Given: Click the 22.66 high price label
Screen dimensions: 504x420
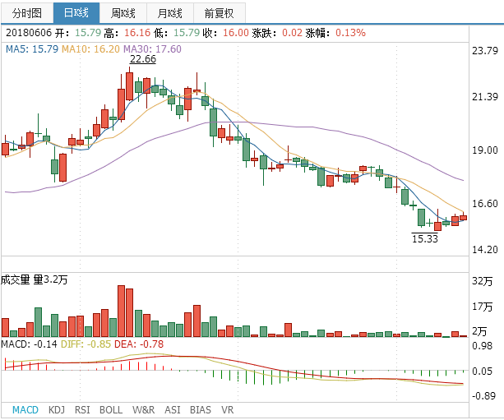Looking at the screenshot, I should coord(142,59).
